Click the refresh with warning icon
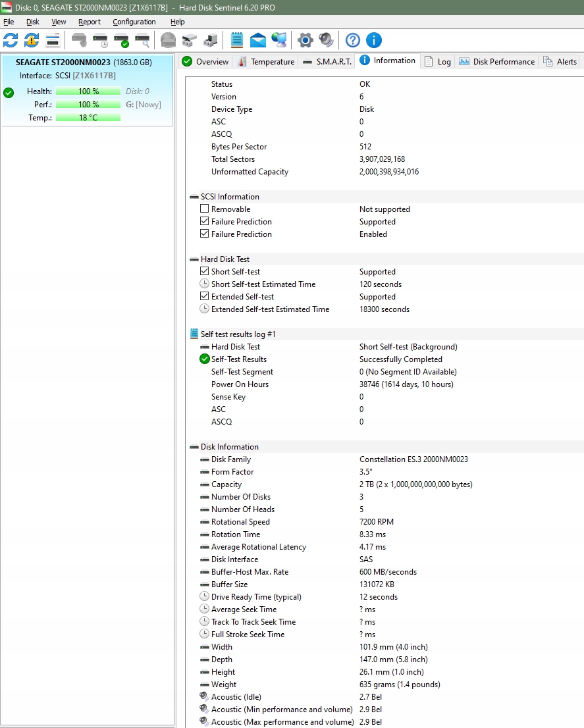Screen dimensions: 584x728 click(x=32, y=40)
